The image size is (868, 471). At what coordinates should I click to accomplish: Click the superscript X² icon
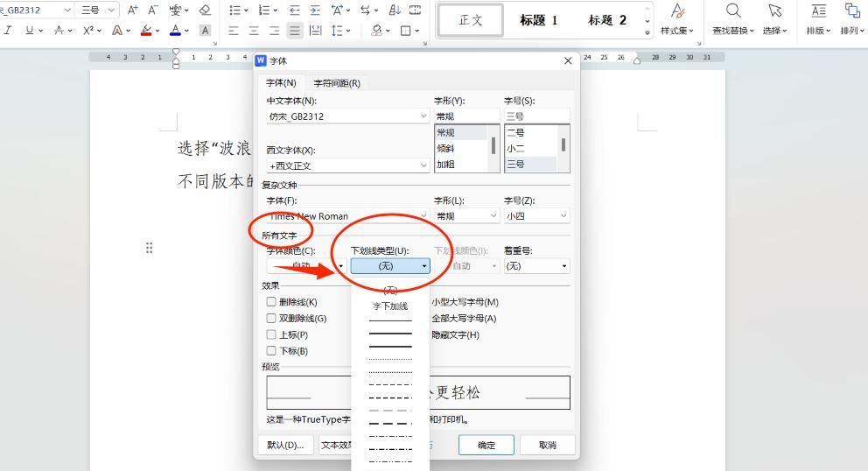tap(88, 31)
